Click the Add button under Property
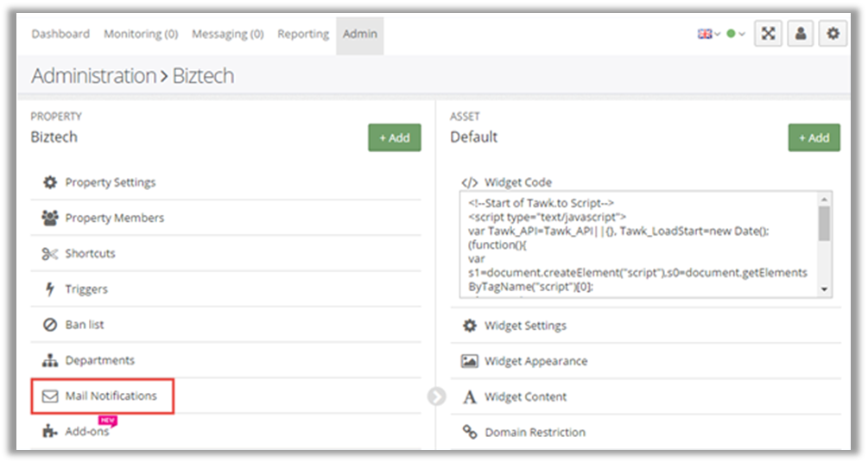The image size is (868, 463). click(x=395, y=137)
